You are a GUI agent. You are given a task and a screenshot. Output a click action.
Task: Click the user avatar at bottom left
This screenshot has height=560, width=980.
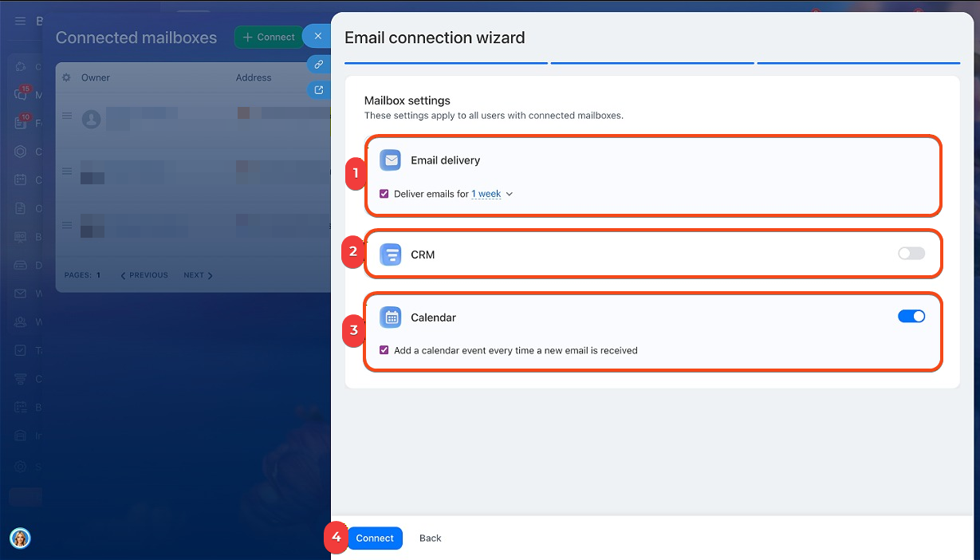[20, 538]
